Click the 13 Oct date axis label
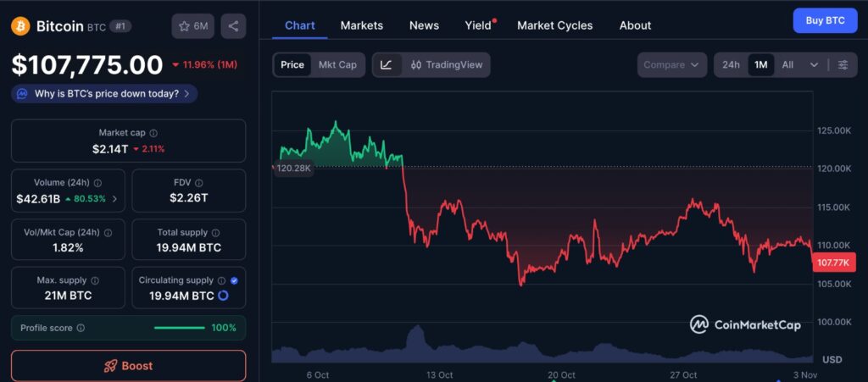This screenshot has height=382, width=868. 440,375
